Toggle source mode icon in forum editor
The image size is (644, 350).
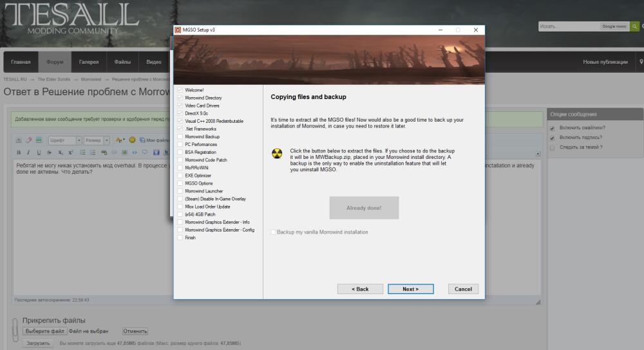[x=19, y=140]
